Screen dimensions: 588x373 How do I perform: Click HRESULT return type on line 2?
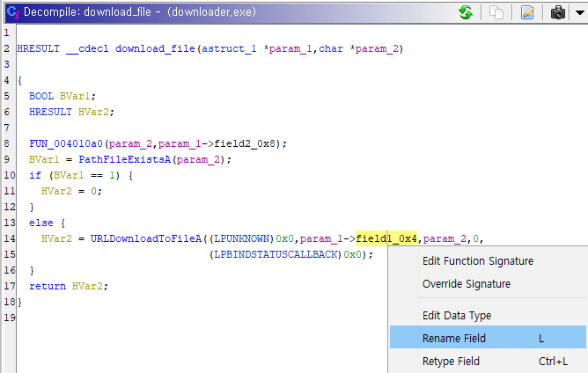38,48
